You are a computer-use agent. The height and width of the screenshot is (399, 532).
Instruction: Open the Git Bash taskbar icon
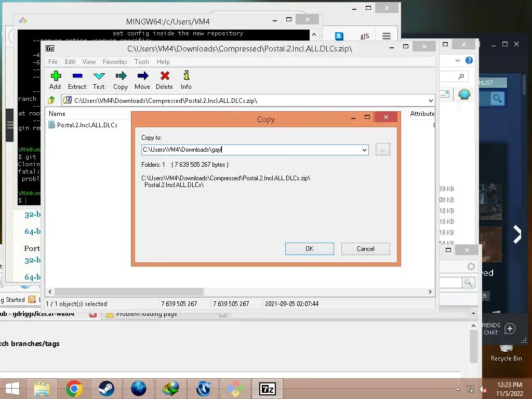click(x=235, y=389)
